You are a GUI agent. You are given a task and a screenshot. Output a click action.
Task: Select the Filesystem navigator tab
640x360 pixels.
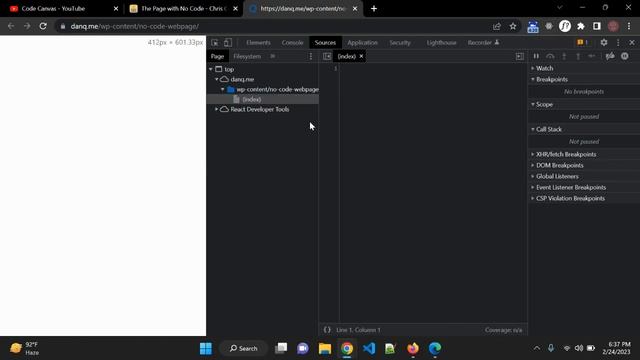point(247,56)
